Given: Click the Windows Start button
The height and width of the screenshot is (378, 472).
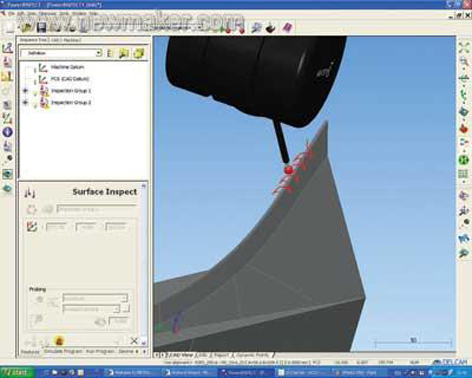Looking at the screenshot, I should tap(17, 372).
